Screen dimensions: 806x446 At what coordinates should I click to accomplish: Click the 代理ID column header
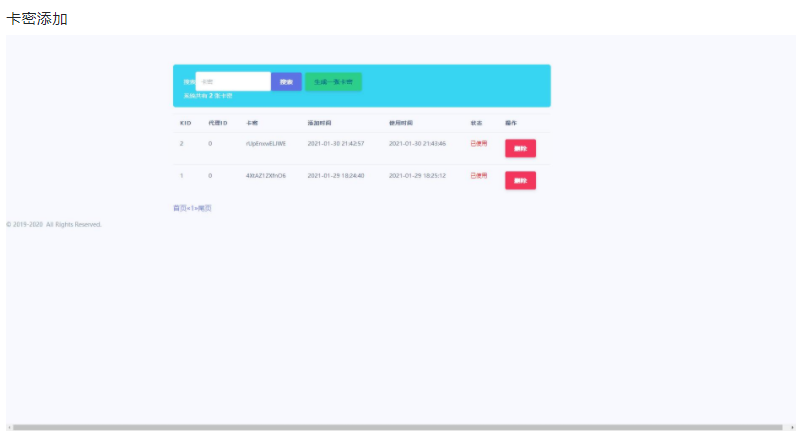click(217, 123)
